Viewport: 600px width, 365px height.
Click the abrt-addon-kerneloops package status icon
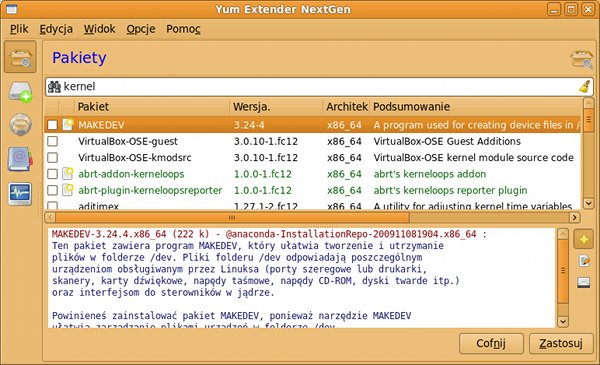click(68, 174)
